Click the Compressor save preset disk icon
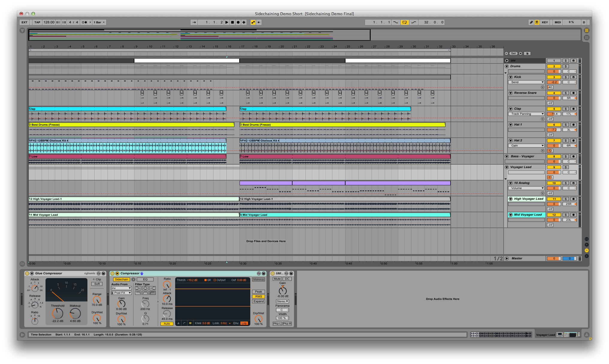 point(263,274)
